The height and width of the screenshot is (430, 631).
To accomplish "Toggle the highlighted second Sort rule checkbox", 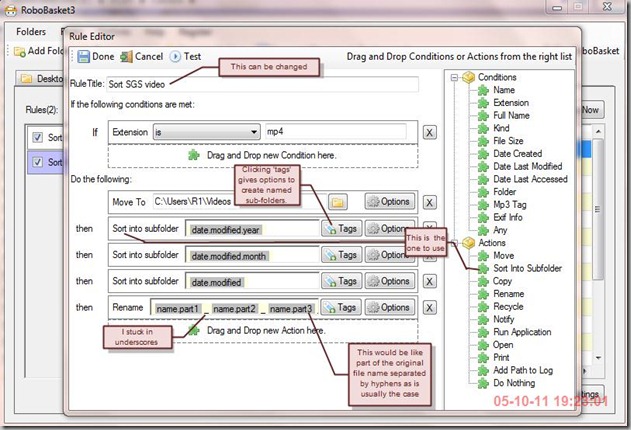I will [37, 163].
